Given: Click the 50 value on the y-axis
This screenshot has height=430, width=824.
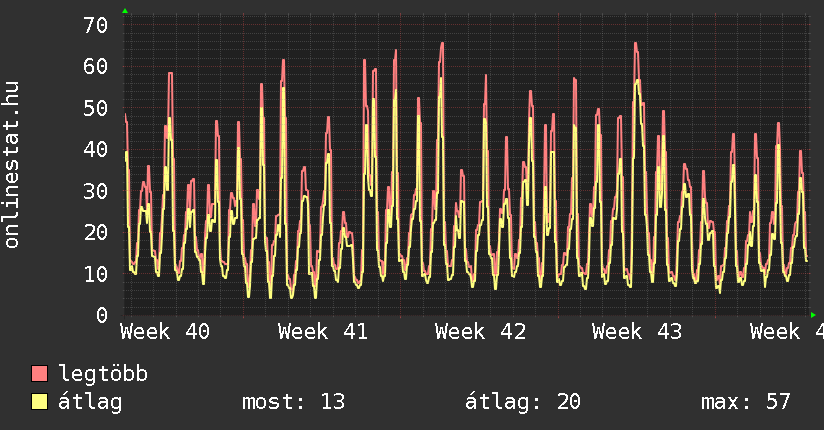Looking at the screenshot, I should click(x=95, y=108).
